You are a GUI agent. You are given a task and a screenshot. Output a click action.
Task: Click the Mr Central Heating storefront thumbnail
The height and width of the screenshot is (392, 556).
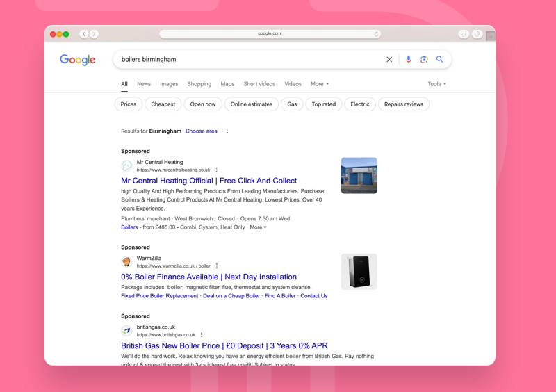[x=359, y=175]
